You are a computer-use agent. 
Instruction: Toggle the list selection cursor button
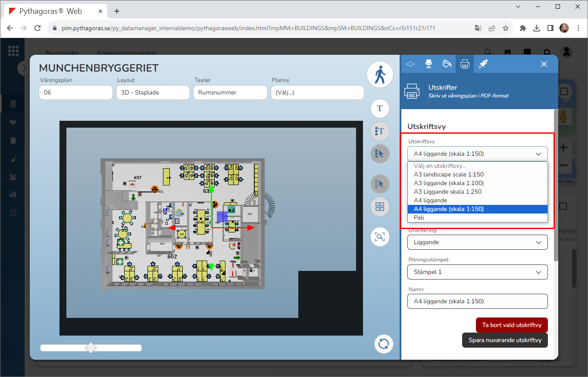(x=380, y=154)
